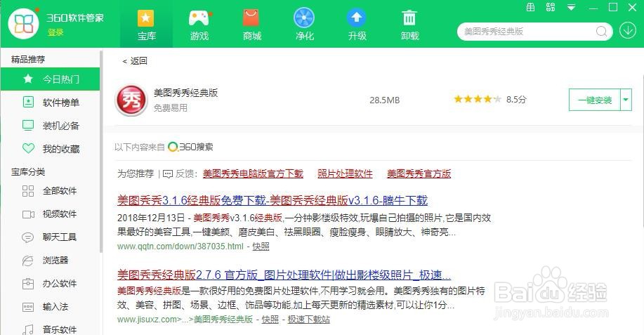The width and height of the screenshot is (644, 335).
Task: Click the 28.5MB size text
Action: click(384, 100)
